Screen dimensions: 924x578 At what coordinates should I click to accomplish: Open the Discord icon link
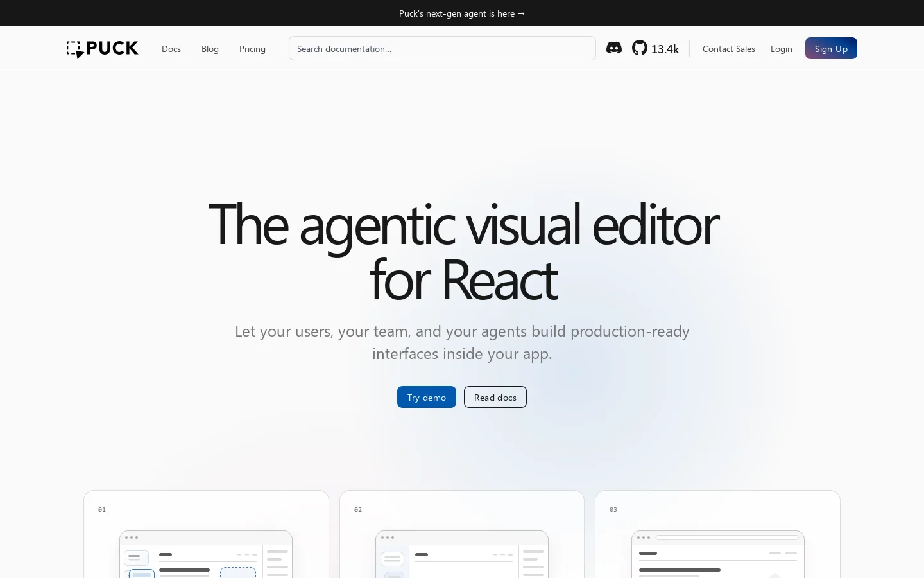(614, 48)
